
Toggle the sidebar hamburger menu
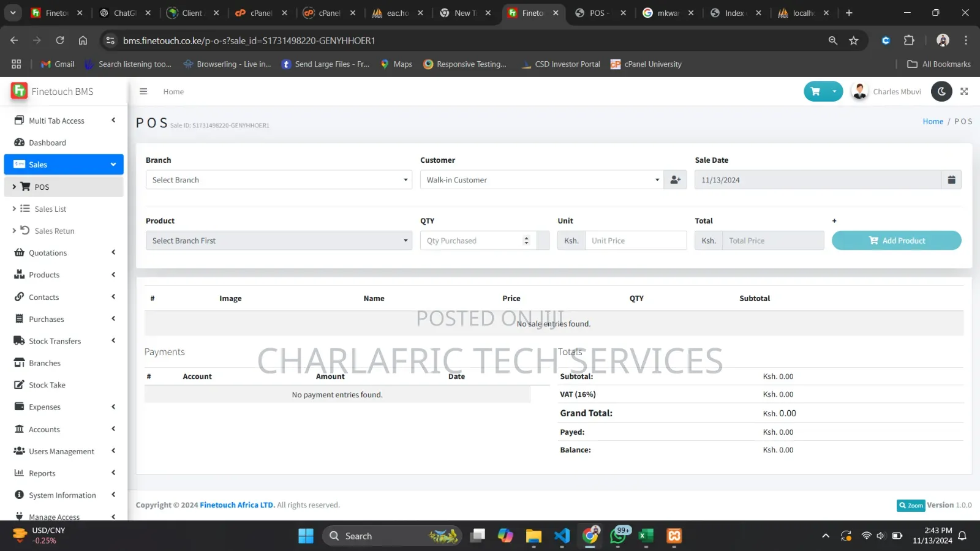pos(143,91)
